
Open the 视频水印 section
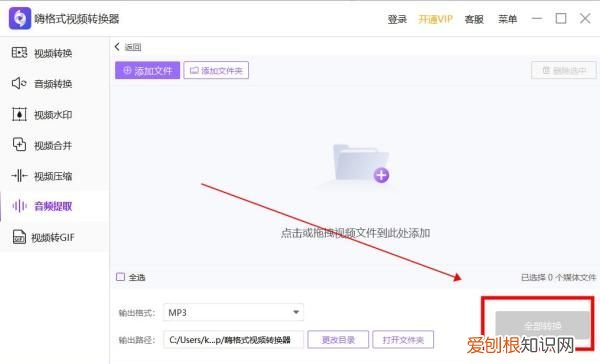tap(54, 114)
